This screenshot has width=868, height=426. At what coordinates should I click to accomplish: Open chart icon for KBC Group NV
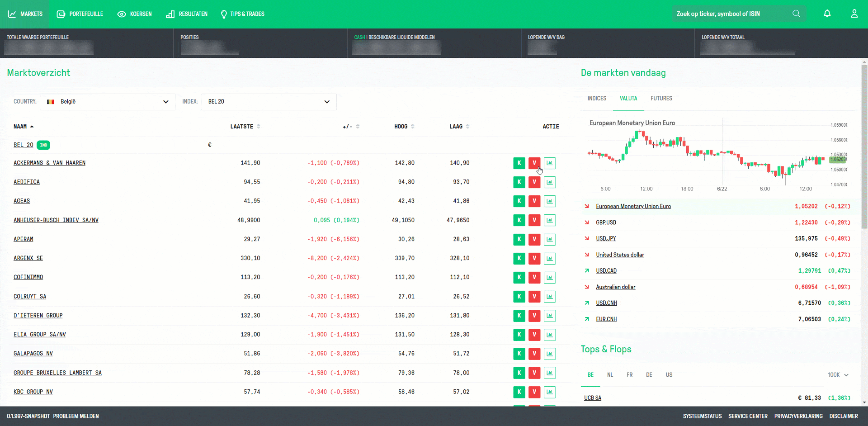click(550, 392)
